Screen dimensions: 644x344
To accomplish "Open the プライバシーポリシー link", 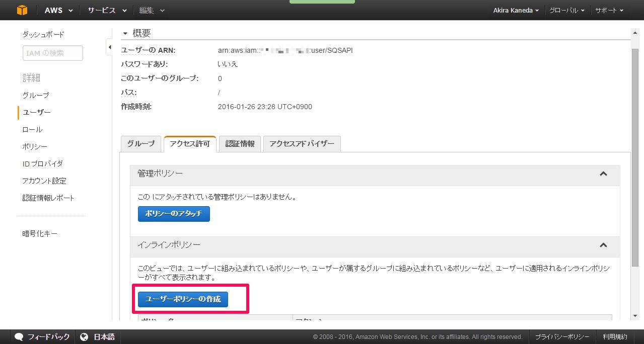I will (562, 337).
